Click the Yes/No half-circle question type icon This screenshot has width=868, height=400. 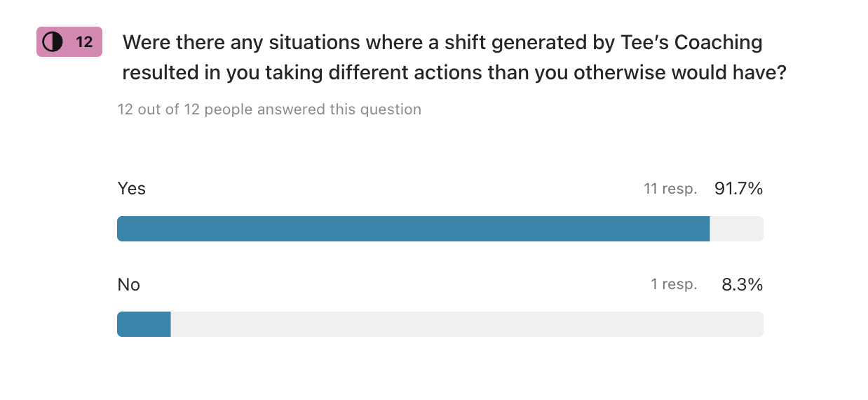[x=53, y=42]
